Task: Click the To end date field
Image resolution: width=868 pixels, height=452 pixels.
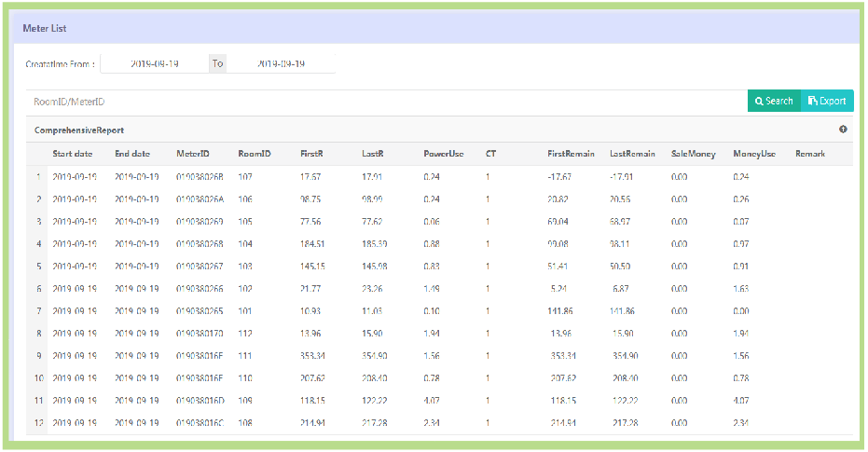Action: (281, 64)
